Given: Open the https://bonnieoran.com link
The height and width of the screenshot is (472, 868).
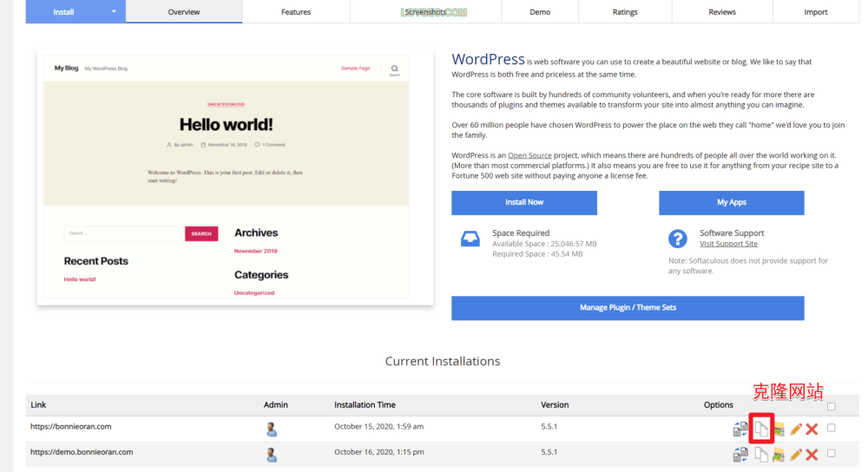Looking at the screenshot, I should click(x=71, y=427).
